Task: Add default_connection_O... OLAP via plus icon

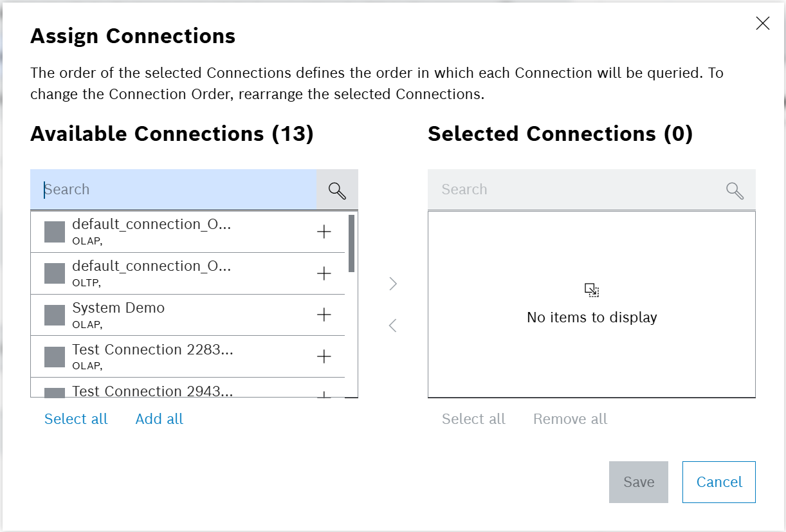Action: (324, 232)
